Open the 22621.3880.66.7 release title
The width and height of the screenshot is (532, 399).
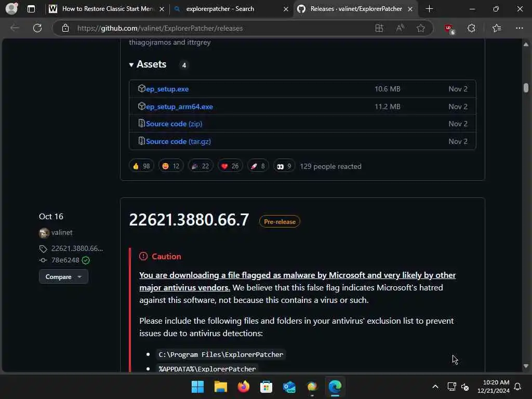pos(189,220)
